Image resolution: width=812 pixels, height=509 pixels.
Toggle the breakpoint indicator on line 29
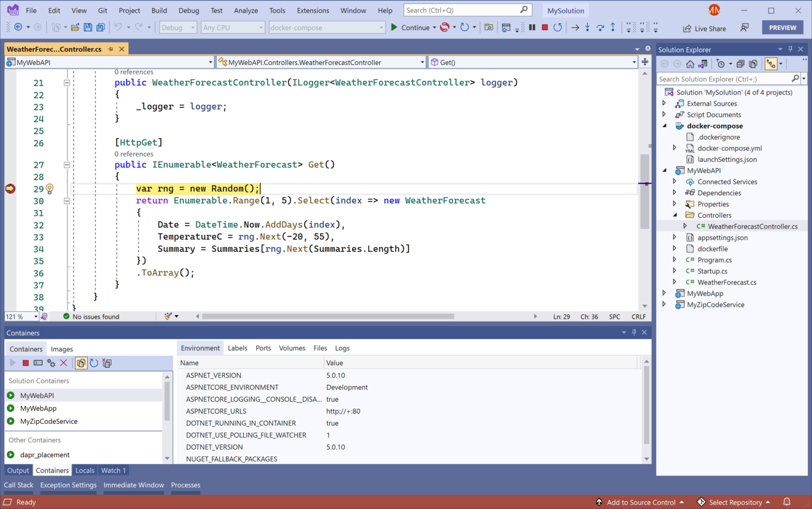pyautogui.click(x=10, y=188)
